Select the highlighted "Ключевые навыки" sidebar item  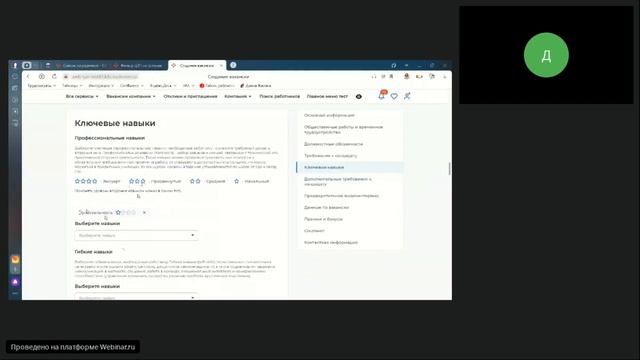(x=350, y=167)
